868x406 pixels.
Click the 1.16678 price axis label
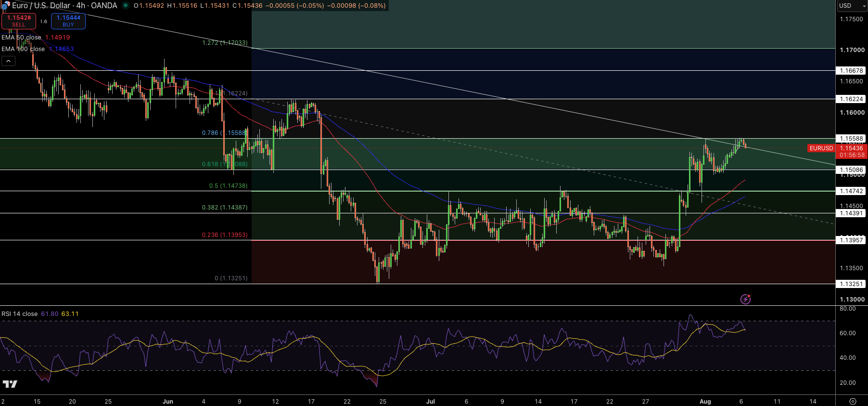(851, 71)
